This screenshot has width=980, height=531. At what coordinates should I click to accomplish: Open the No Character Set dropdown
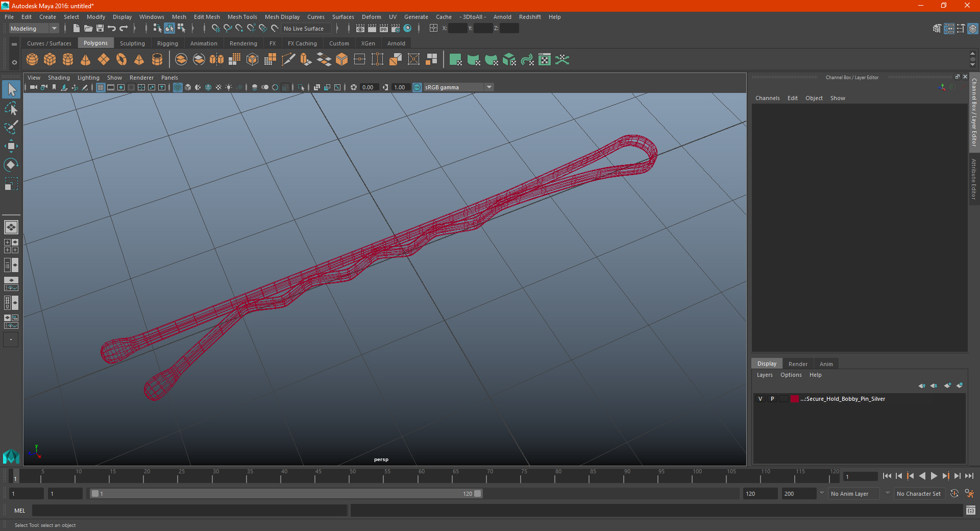click(x=919, y=494)
